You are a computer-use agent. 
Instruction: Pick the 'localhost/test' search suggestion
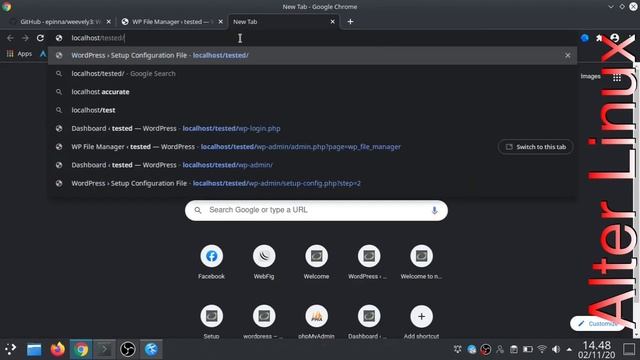point(312,110)
